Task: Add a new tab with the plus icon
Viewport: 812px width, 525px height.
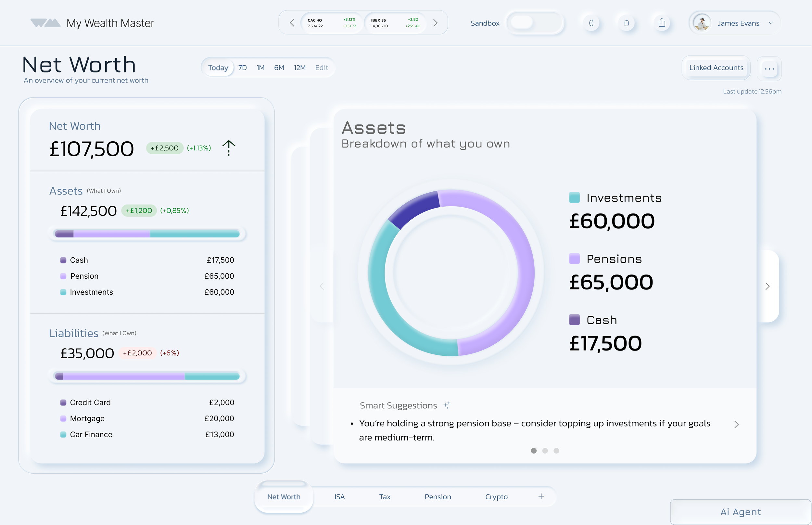Action: point(541,496)
